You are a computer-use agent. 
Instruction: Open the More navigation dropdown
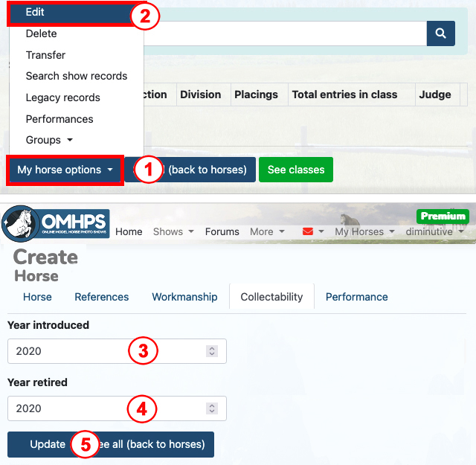[267, 231]
